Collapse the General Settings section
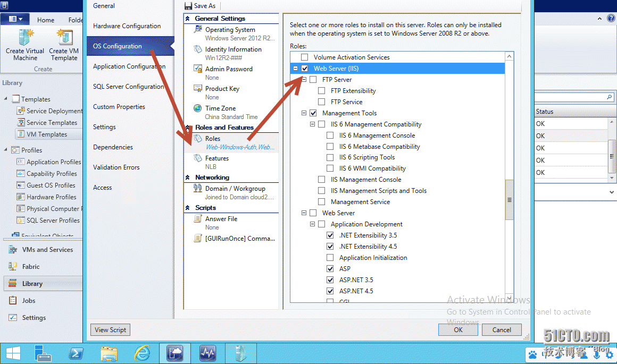This screenshot has width=617, height=364. [x=188, y=19]
